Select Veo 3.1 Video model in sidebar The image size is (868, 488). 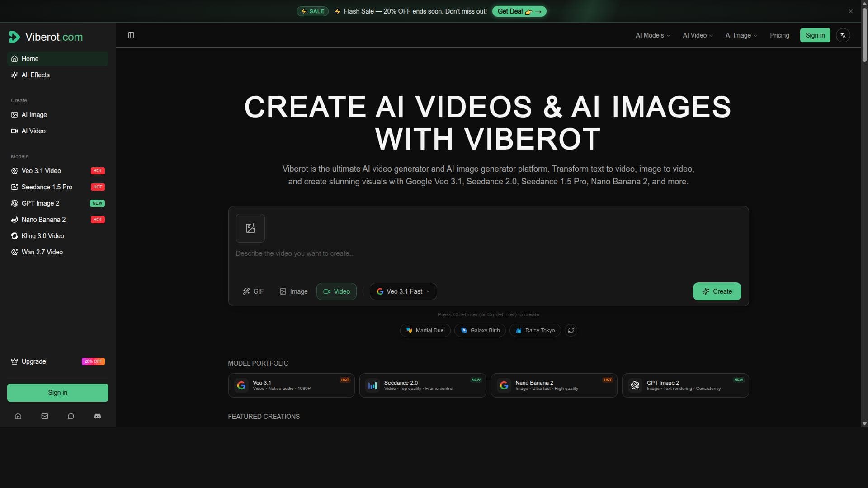58,171
